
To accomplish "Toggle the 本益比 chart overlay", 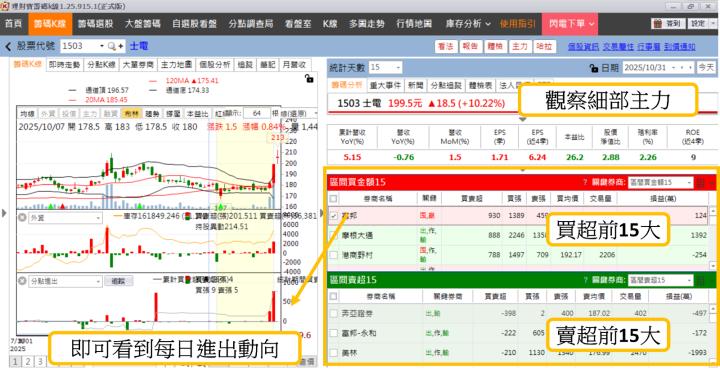I will 197,113.
